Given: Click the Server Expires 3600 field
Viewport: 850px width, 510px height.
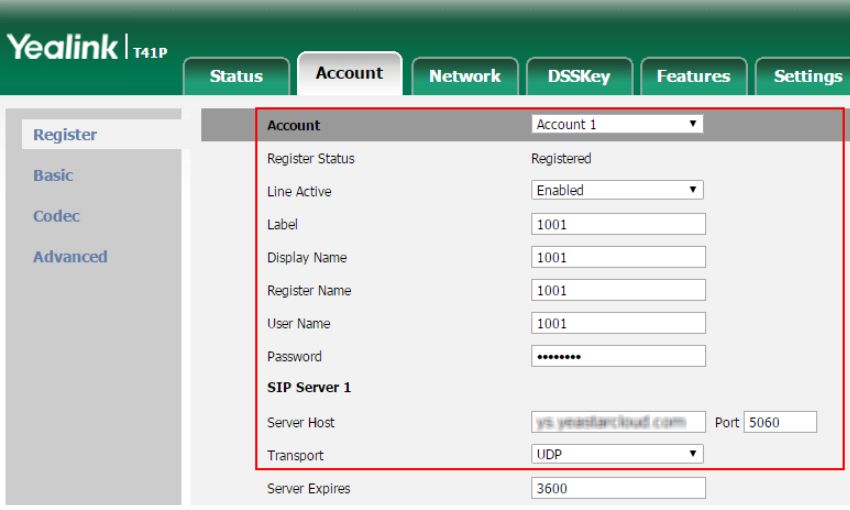Looking at the screenshot, I should click(618, 488).
